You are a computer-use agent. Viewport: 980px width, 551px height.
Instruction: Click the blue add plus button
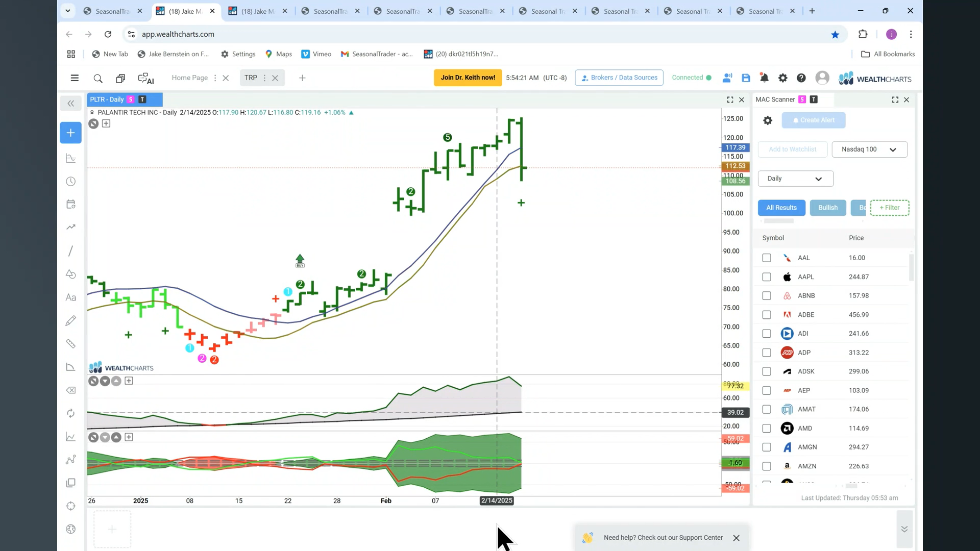pos(70,133)
